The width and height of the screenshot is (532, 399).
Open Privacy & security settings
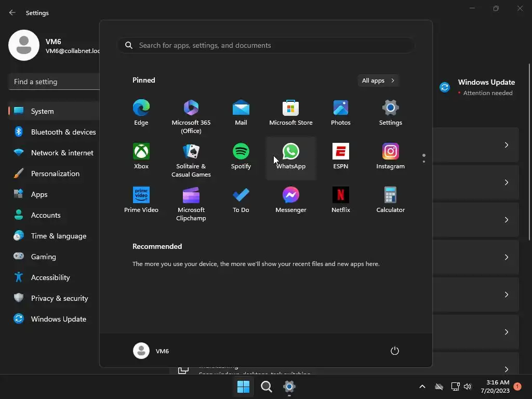click(54, 298)
